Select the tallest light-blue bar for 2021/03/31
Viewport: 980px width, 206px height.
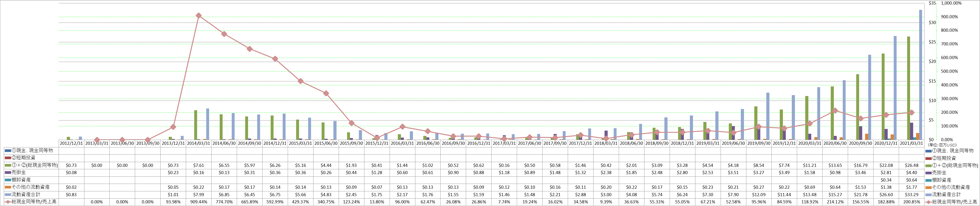921,74
